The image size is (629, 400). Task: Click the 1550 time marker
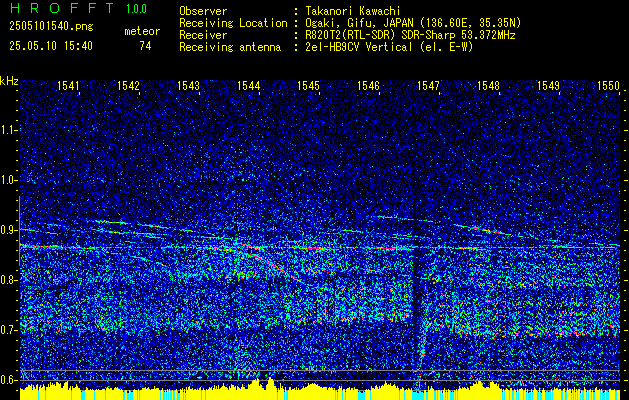[x=609, y=85]
